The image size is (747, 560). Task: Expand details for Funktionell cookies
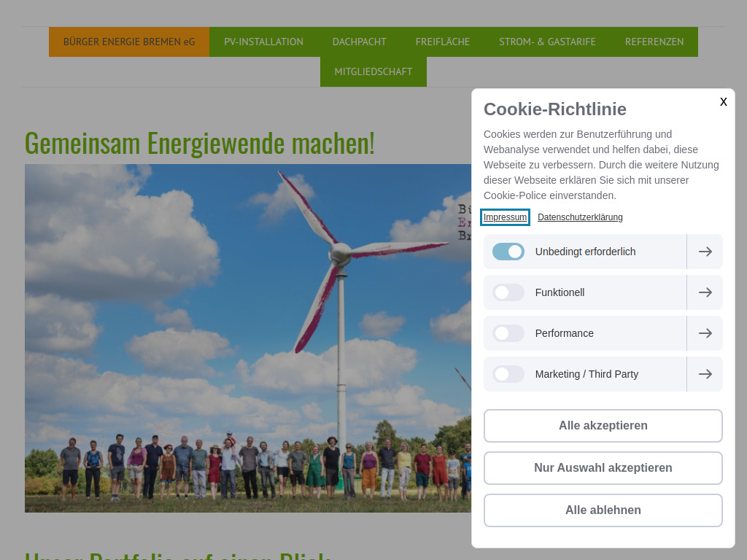705,292
